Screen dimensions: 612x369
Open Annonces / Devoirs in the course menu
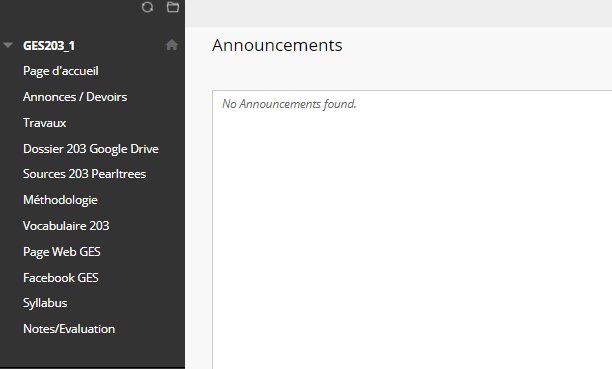coord(75,97)
